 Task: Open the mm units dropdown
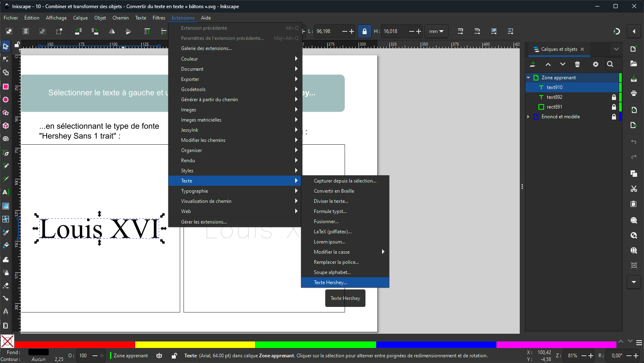[x=436, y=31]
